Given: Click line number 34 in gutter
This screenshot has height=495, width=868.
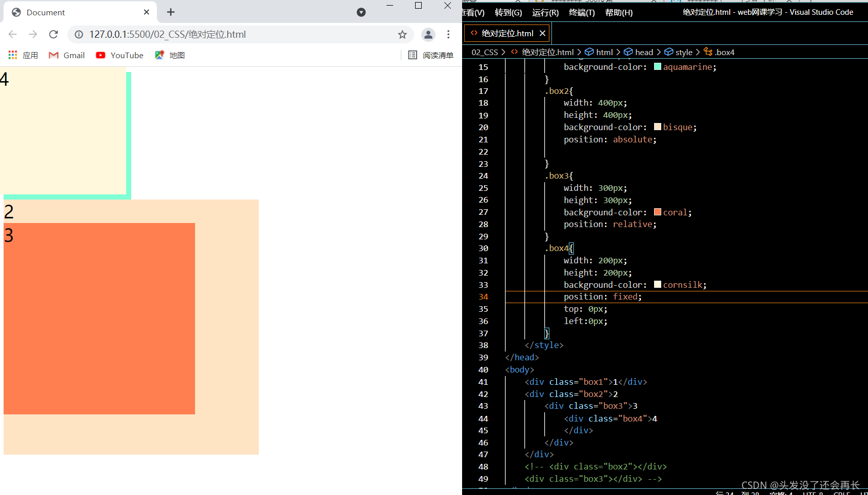Looking at the screenshot, I should pyautogui.click(x=483, y=296).
